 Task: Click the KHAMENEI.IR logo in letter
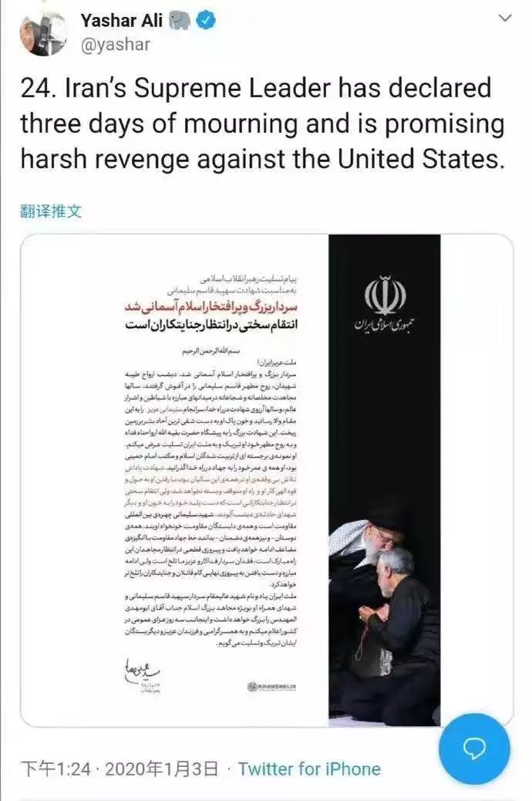click(x=271, y=687)
